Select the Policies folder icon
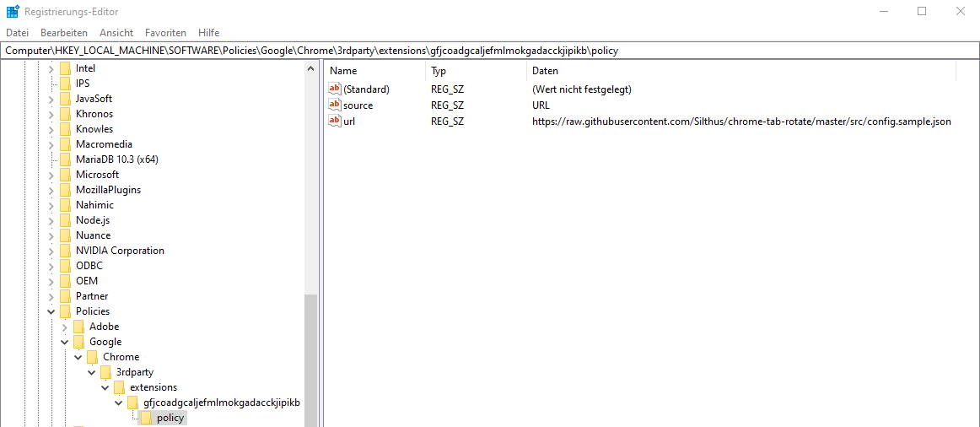 coord(65,311)
